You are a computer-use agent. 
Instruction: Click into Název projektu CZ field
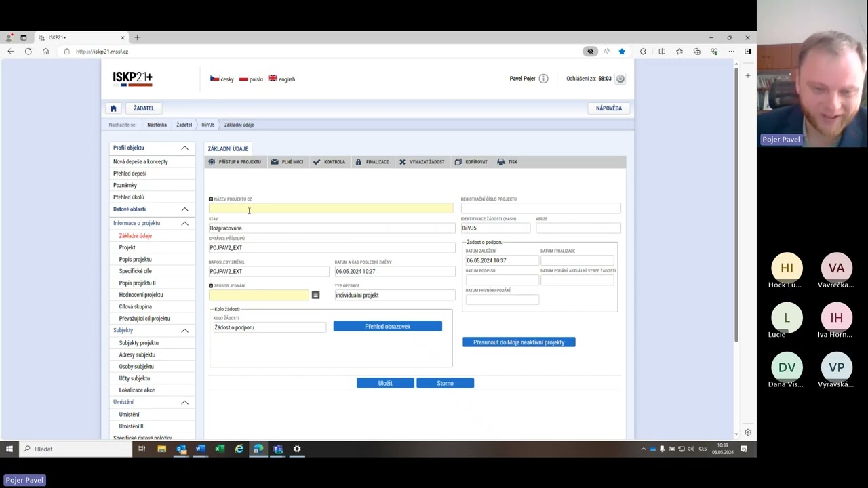(331, 209)
